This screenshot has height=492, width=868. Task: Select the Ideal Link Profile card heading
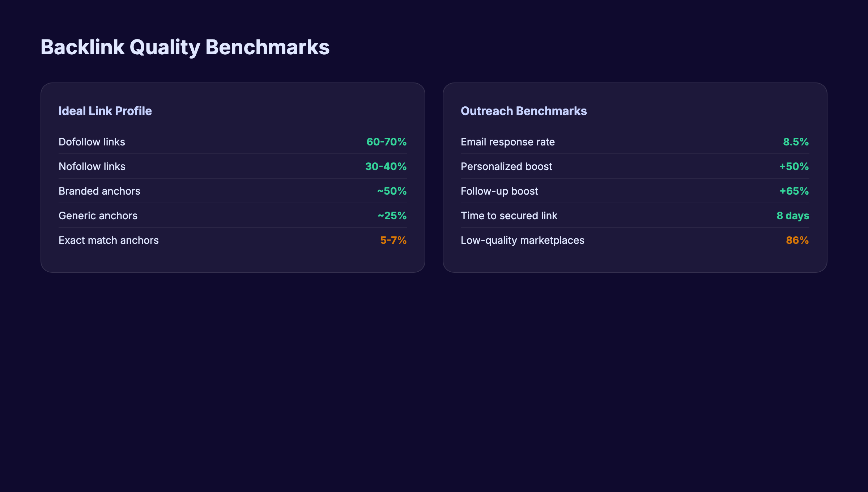(x=105, y=111)
